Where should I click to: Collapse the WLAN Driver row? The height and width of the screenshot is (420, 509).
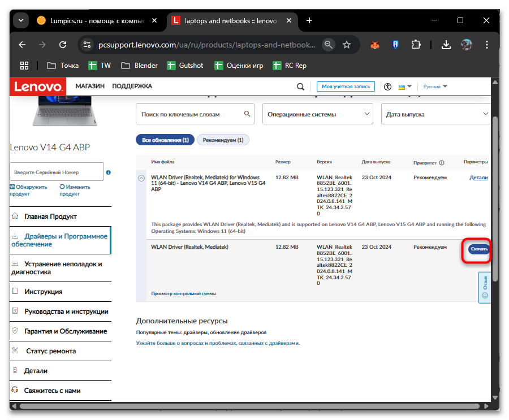(x=141, y=178)
